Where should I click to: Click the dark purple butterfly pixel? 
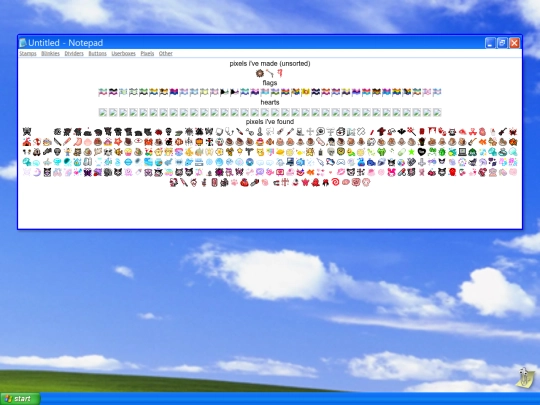tap(88, 172)
